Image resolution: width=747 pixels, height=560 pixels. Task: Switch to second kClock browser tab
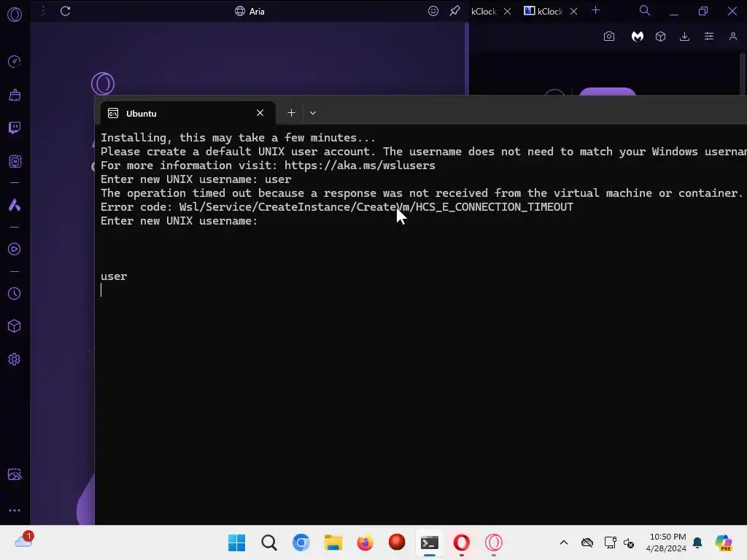pyautogui.click(x=543, y=11)
